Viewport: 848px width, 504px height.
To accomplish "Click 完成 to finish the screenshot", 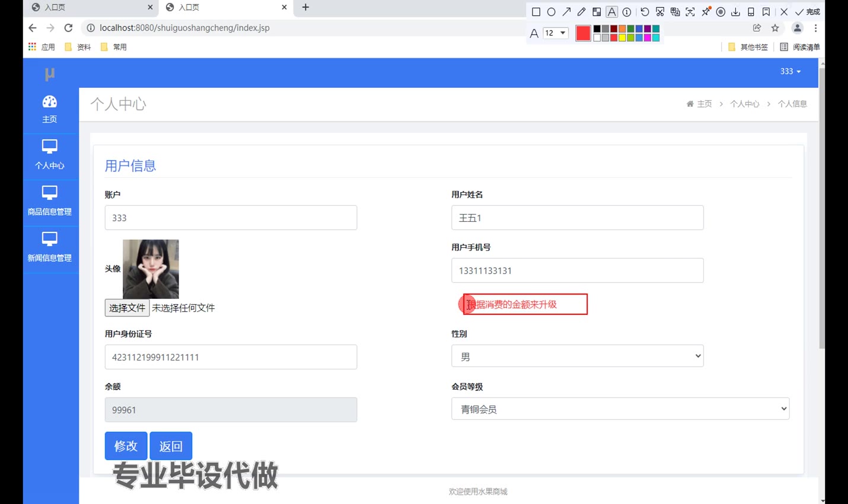I will tap(808, 12).
